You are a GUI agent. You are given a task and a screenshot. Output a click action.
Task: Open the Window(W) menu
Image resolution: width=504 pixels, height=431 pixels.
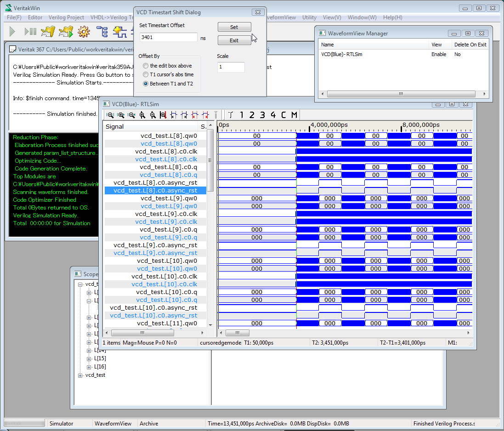[362, 17]
